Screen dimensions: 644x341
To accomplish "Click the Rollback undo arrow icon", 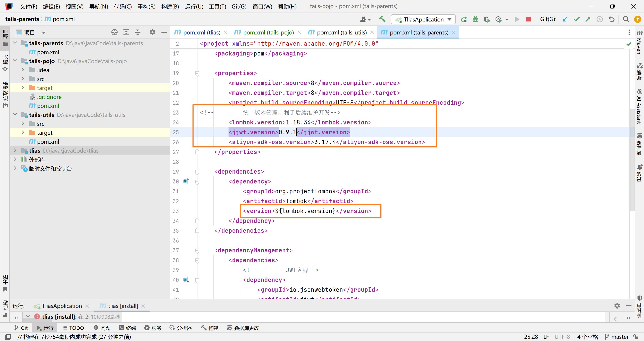I will pos(612,19).
